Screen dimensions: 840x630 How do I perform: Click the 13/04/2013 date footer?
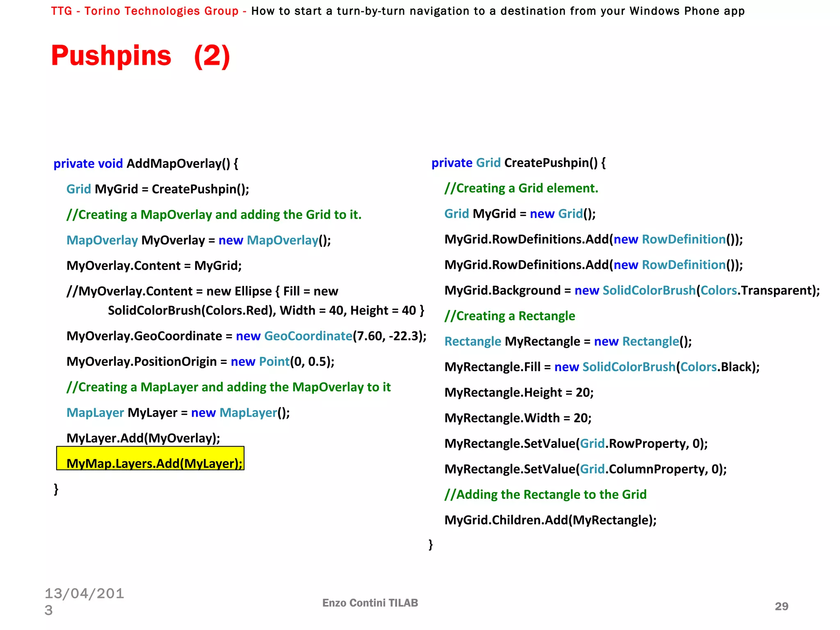[x=84, y=601]
